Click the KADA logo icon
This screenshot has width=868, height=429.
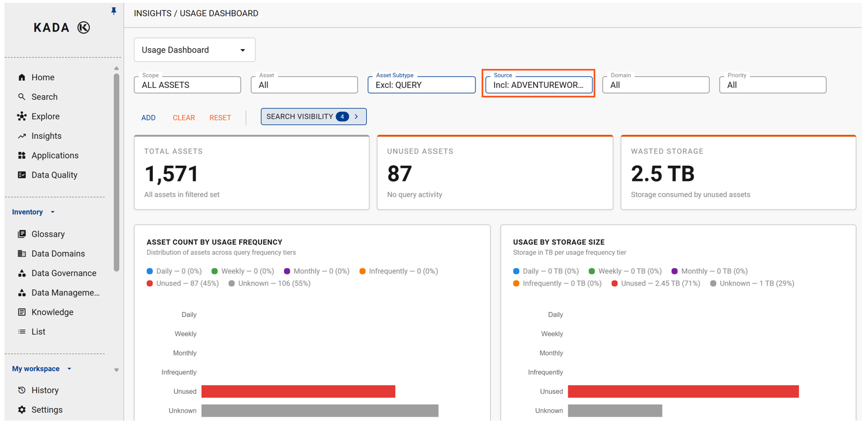pyautogui.click(x=83, y=27)
